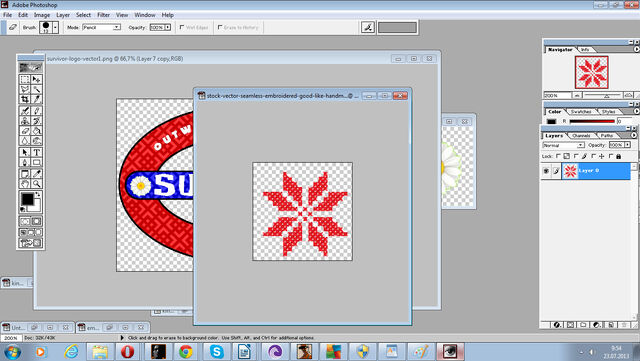This screenshot has height=361, width=640.
Task: Click the Navigator zoom out button
Action: [577, 95]
